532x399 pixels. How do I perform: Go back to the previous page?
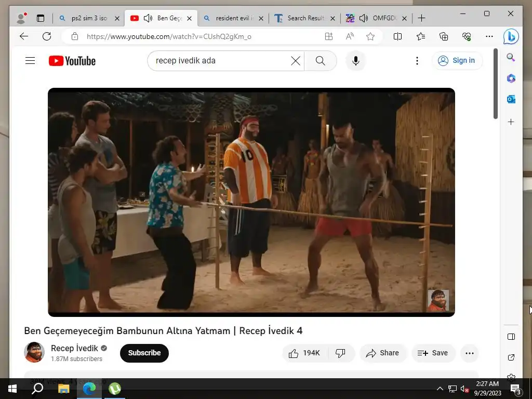click(24, 36)
